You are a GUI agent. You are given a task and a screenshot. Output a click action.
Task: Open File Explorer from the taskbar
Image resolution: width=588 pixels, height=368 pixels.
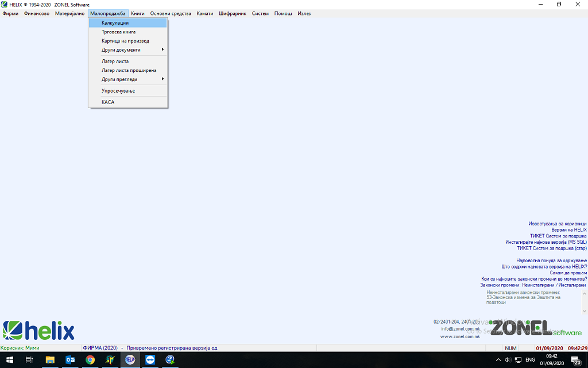[50, 360]
